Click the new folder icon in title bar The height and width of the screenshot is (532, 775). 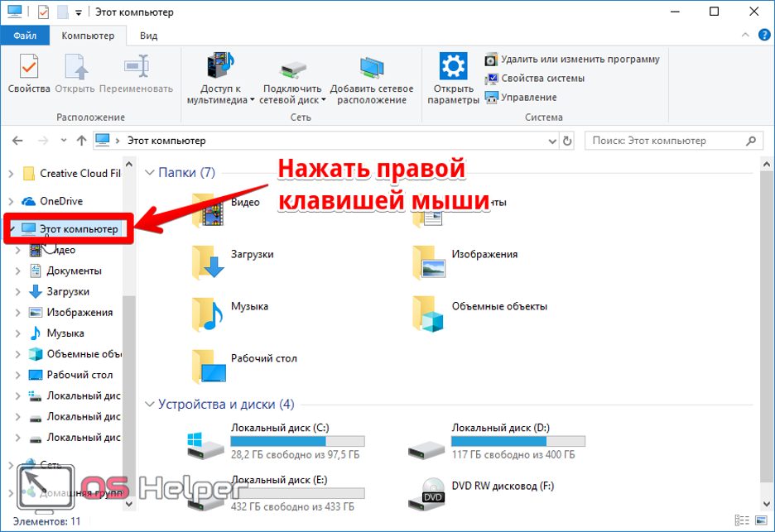[x=63, y=12]
